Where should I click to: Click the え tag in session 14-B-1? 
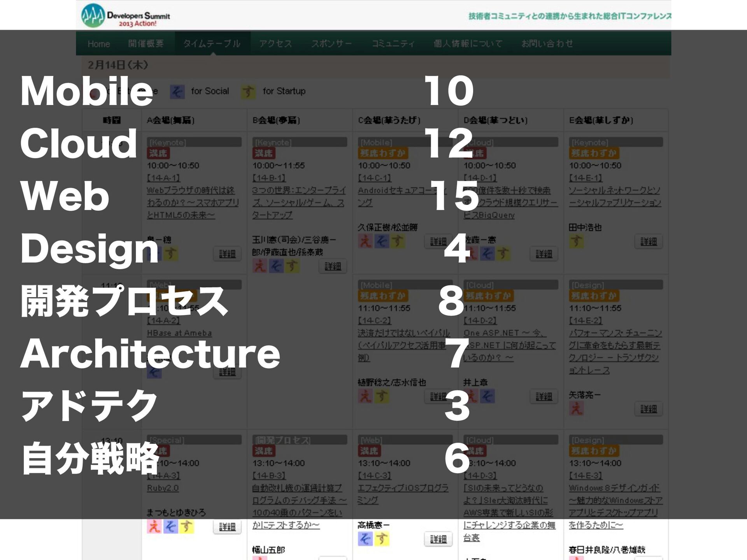(260, 266)
